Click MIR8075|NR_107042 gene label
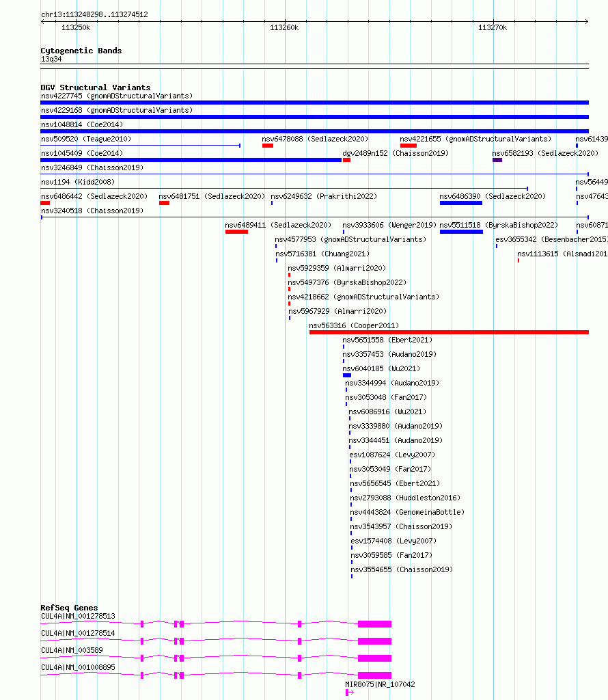 [380, 684]
